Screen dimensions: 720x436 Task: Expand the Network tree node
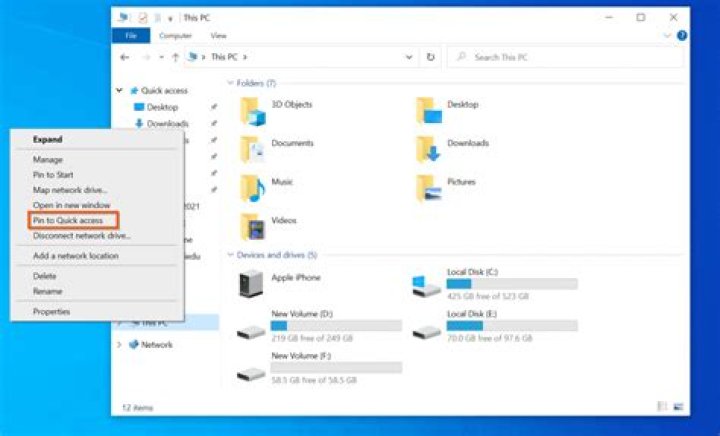coord(120,345)
